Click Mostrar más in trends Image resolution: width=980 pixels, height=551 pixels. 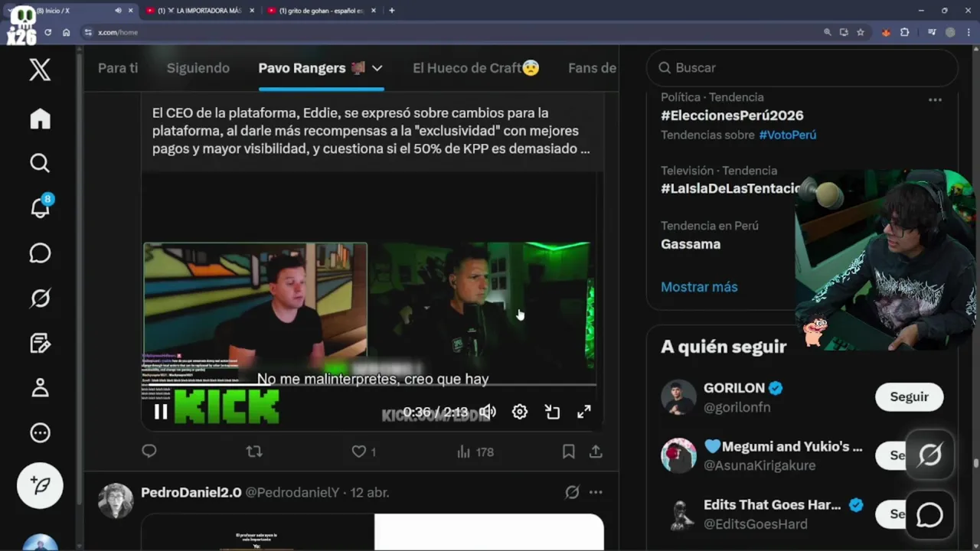pyautogui.click(x=699, y=287)
